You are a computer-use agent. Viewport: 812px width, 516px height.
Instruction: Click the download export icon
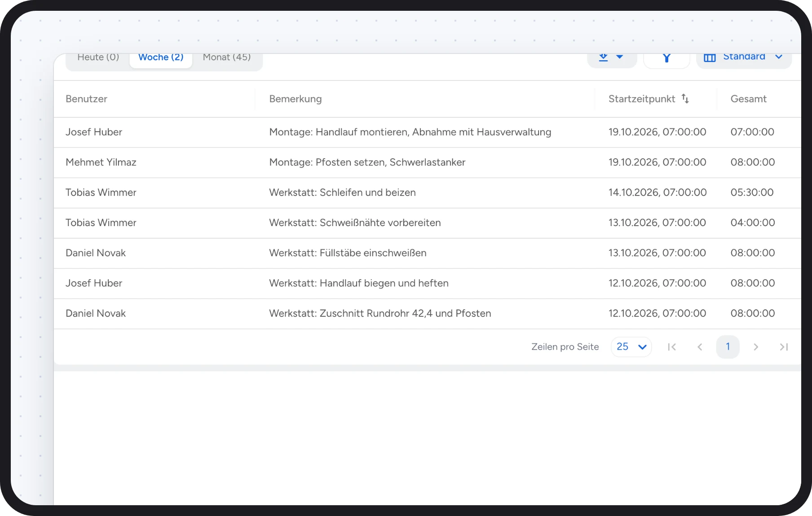tap(603, 57)
